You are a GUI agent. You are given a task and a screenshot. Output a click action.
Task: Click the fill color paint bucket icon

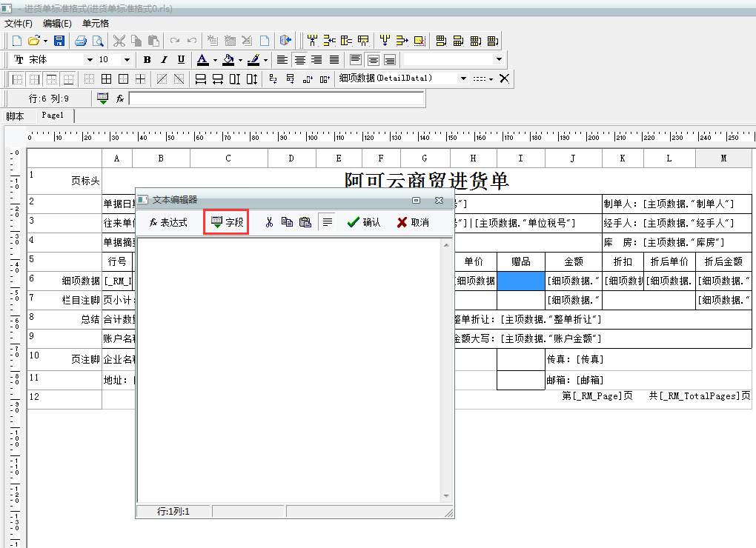coord(228,59)
